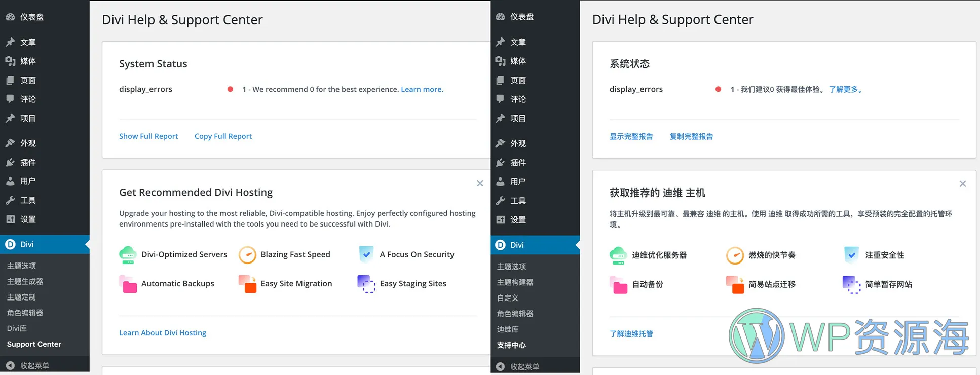Click the 文章 pin icon in left panel
Image resolution: width=980 pixels, height=375 pixels.
point(10,42)
